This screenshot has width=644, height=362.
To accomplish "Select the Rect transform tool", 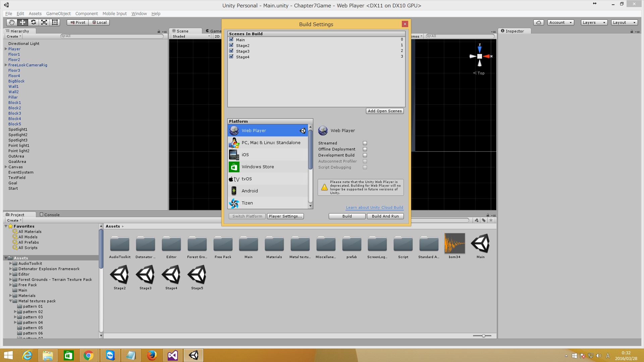I will (x=55, y=22).
